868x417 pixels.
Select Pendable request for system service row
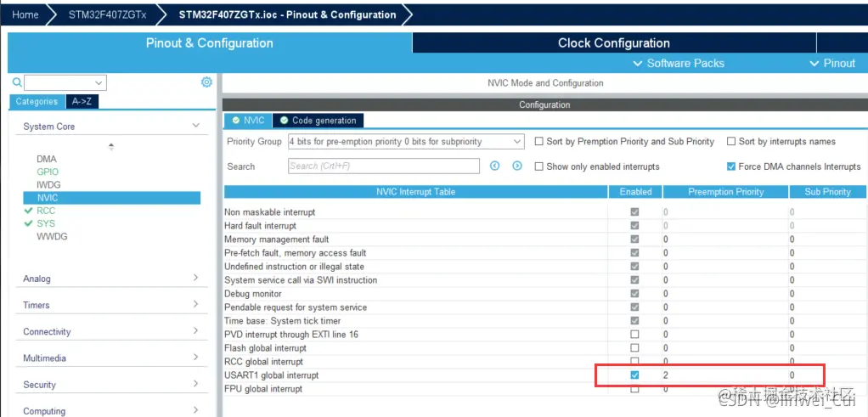pos(295,307)
